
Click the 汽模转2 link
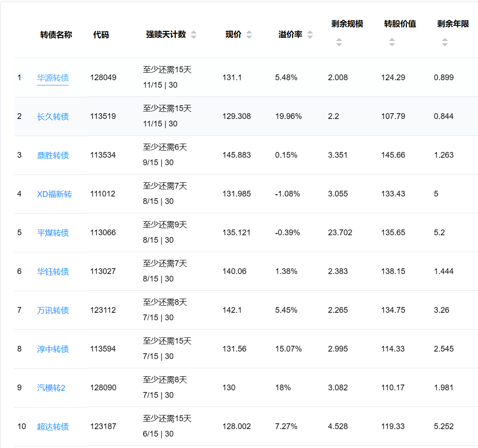51,388
